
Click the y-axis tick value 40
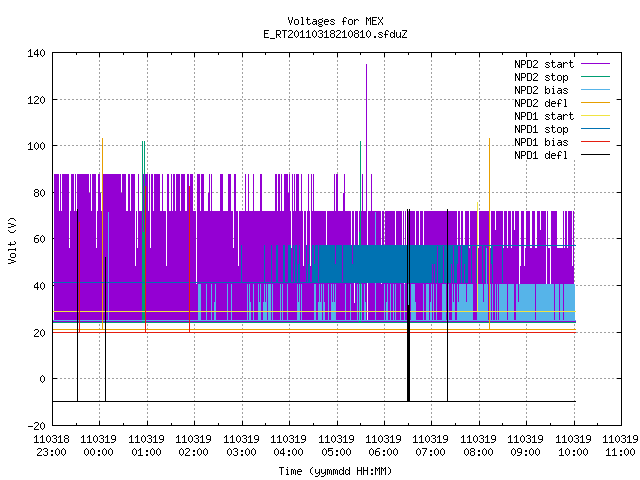(39, 286)
